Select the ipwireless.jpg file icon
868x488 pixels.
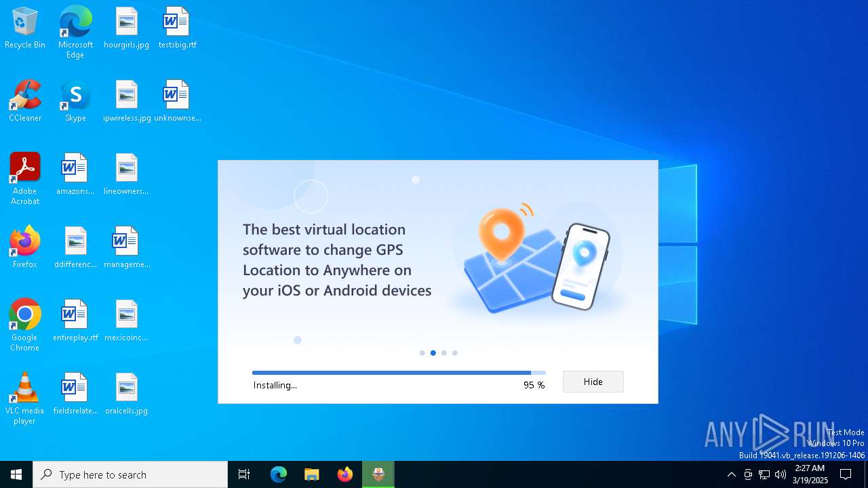tap(127, 102)
